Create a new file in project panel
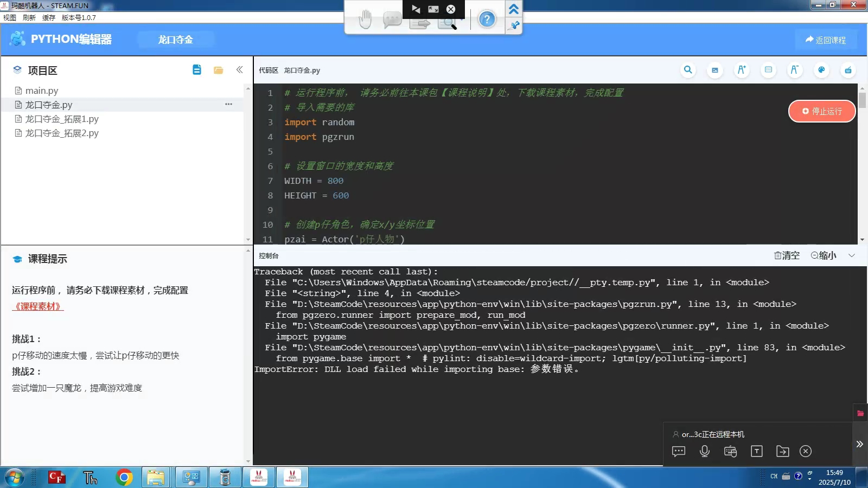The width and height of the screenshot is (868, 488). coord(197,70)
